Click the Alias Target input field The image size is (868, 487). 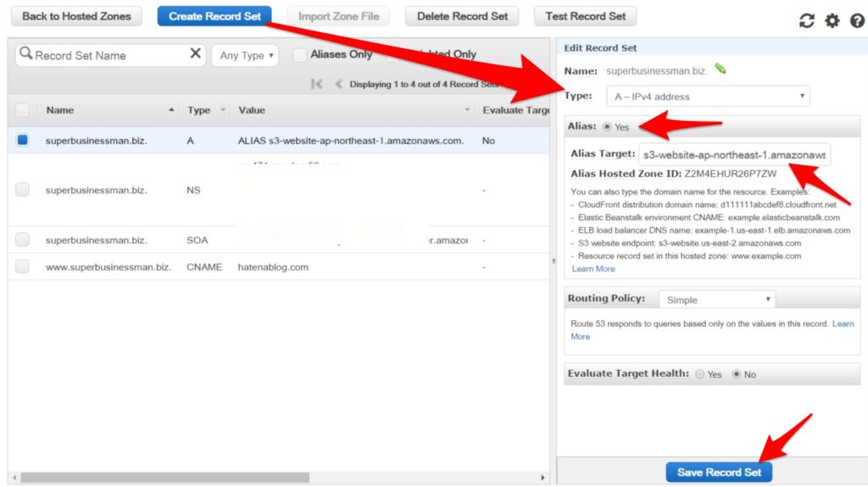[x=735, y=154]
